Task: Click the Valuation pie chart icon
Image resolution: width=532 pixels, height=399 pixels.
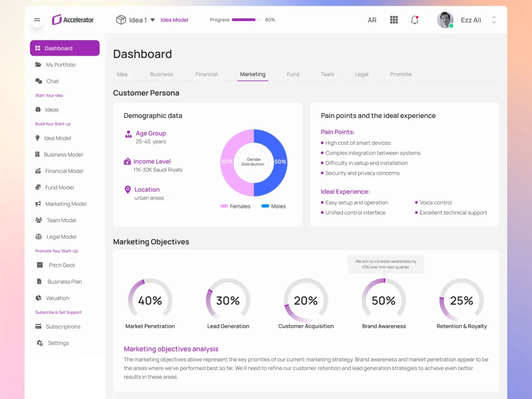Action: point(38,298)
